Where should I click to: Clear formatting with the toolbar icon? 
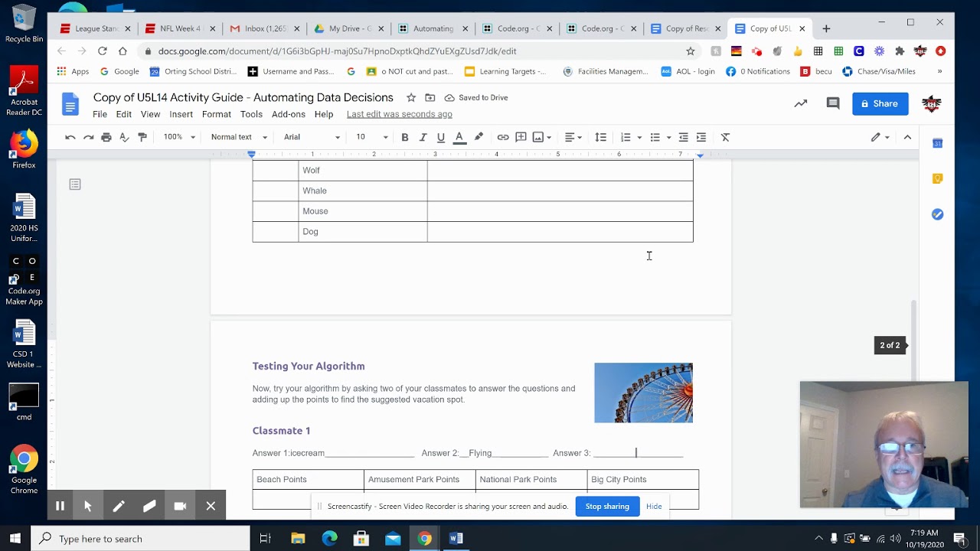pyautogui.click(x=726, y=137)
